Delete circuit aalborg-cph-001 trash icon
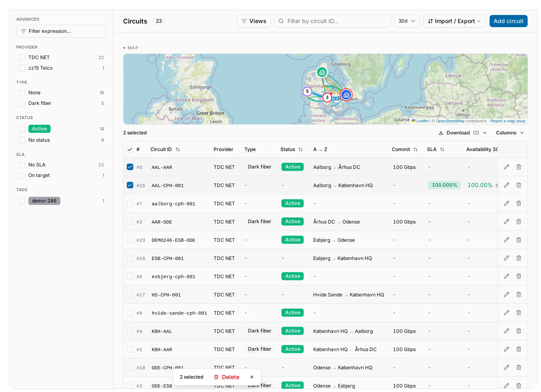 tap(519, 203)
